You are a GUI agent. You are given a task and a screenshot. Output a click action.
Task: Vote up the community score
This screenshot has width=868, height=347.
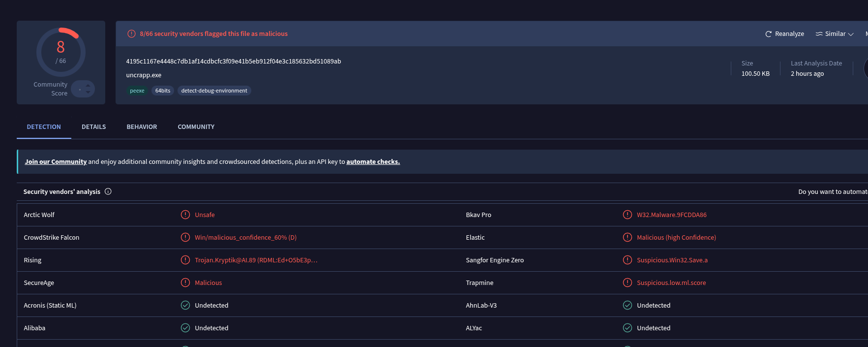tap(88, 86)
